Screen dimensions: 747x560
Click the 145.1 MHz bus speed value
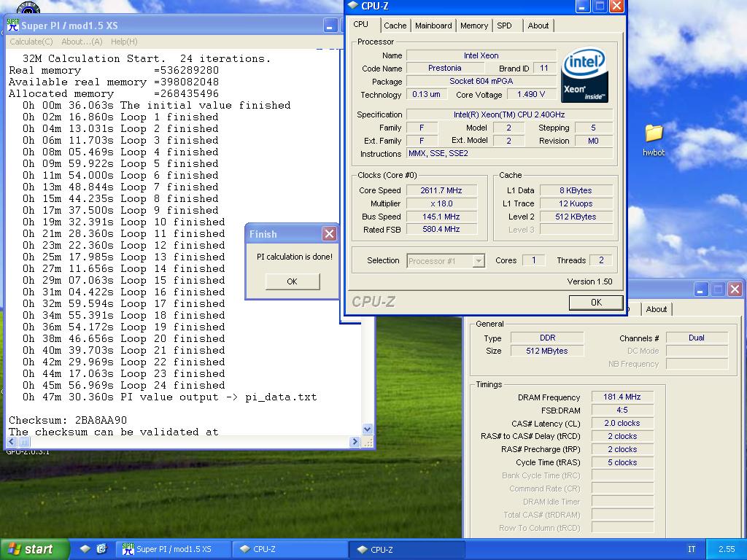coord(441,217)
